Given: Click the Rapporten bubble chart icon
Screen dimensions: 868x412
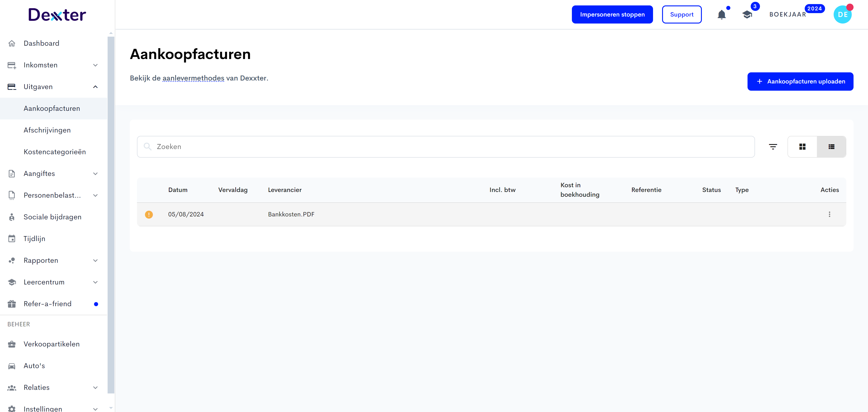Looking at the screenshot, I should coord(12,261).
